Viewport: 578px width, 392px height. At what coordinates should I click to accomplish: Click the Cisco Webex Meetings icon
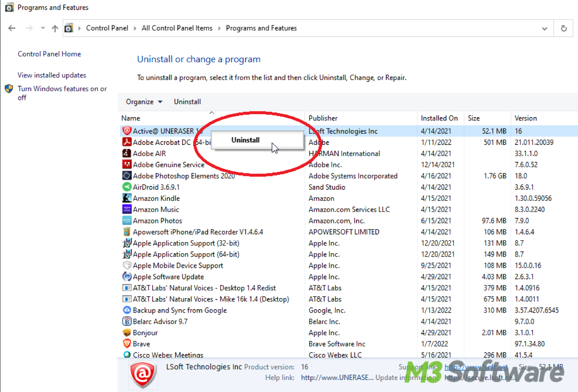pos(127,355)
